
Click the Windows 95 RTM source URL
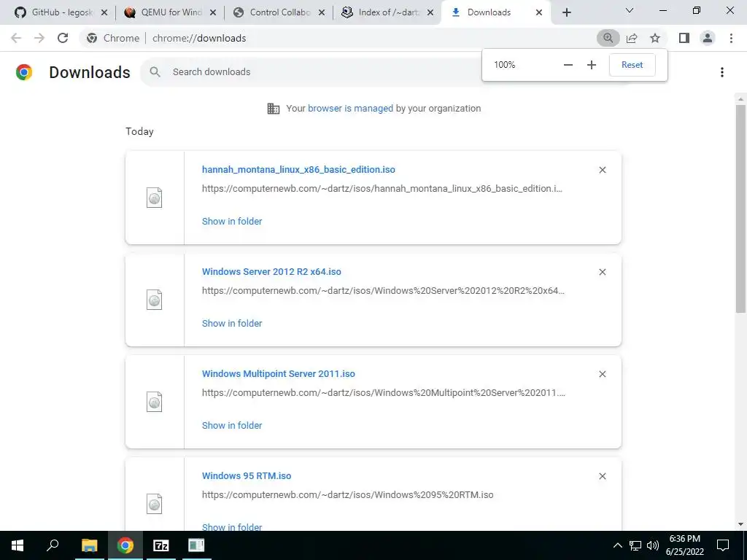pos(348,495)
